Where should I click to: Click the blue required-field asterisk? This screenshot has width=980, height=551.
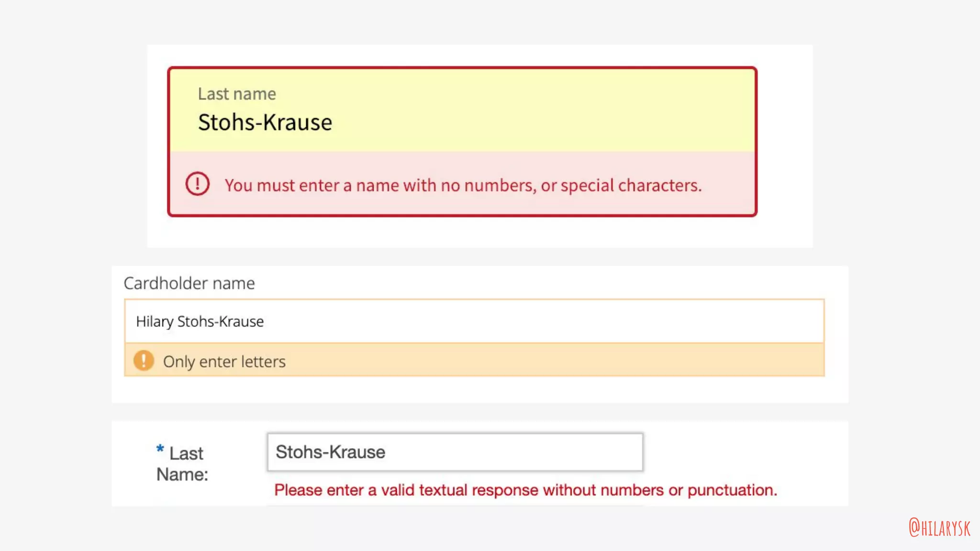click(x=160, y=449)
